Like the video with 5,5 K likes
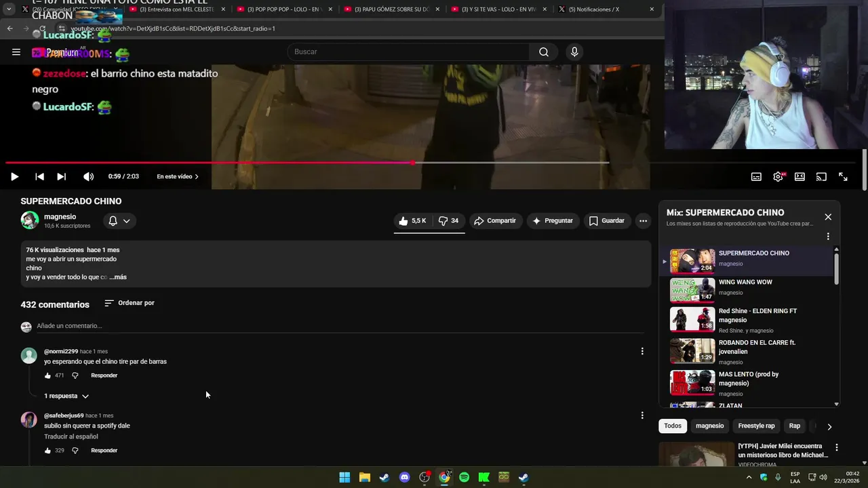The width and height of the screenshot is (868, 488). 413,221
